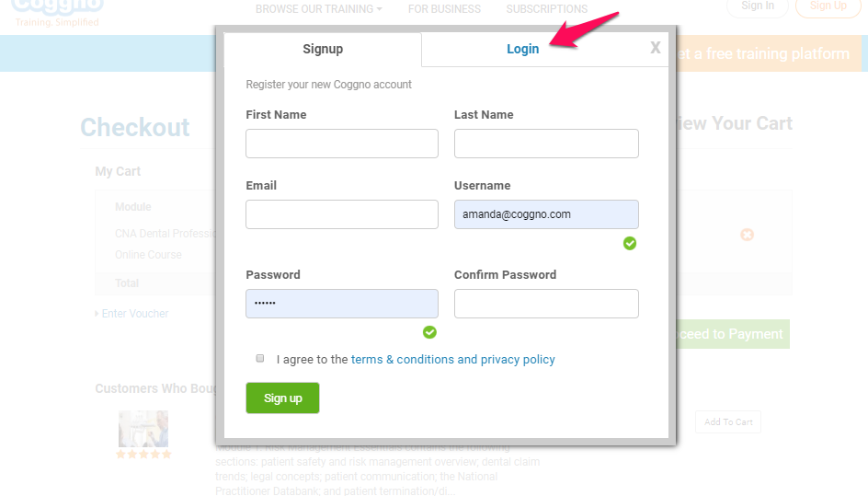
Task: Close the signup dialog with the X
Action: (x=656, y=48)
